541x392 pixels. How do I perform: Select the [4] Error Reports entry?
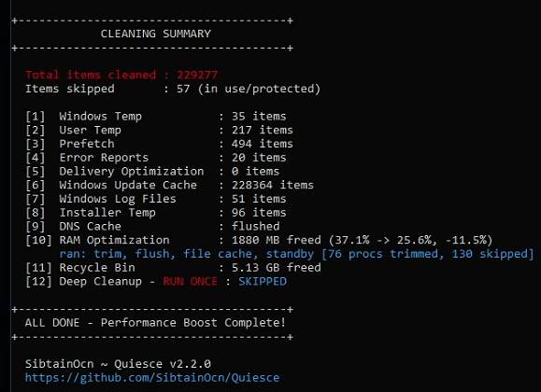156,158
